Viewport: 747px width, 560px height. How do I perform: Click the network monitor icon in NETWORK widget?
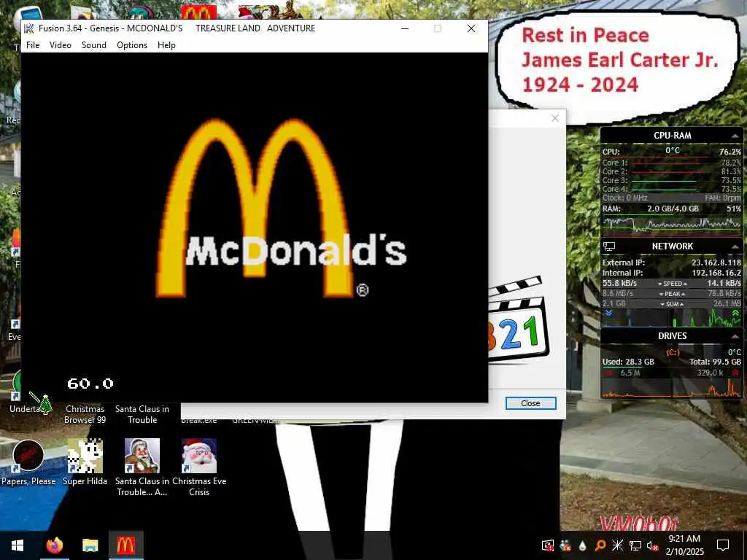click(609, 246)
